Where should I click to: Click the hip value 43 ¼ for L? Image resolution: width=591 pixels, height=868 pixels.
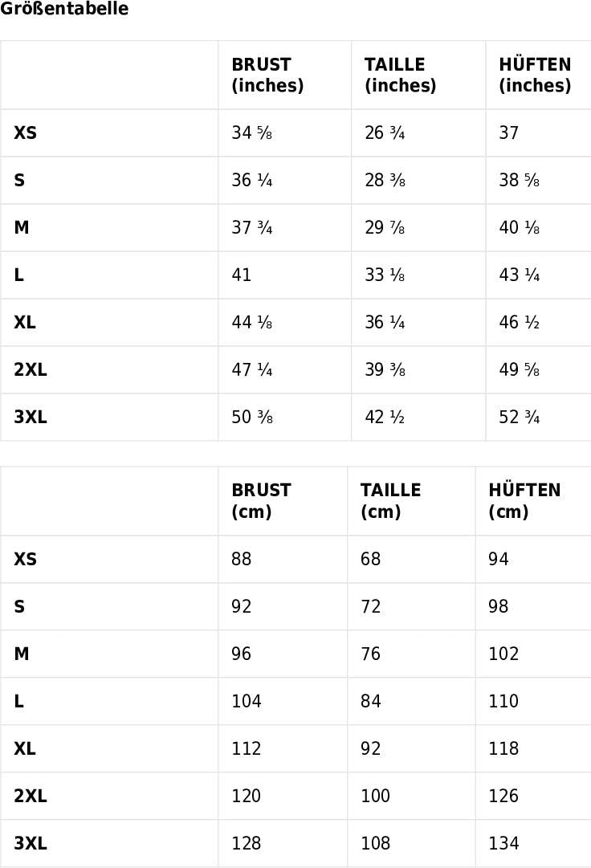point(519,275)
